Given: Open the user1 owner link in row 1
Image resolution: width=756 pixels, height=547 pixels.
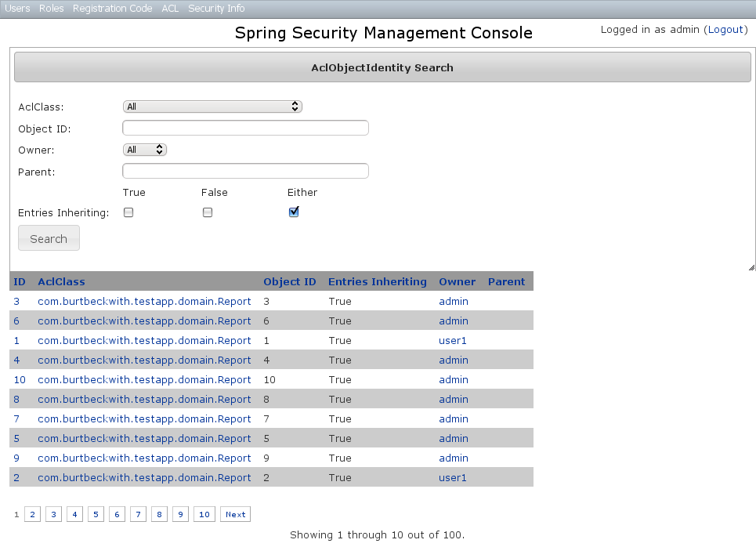Looking at the screenshot, I should point(452,341).
